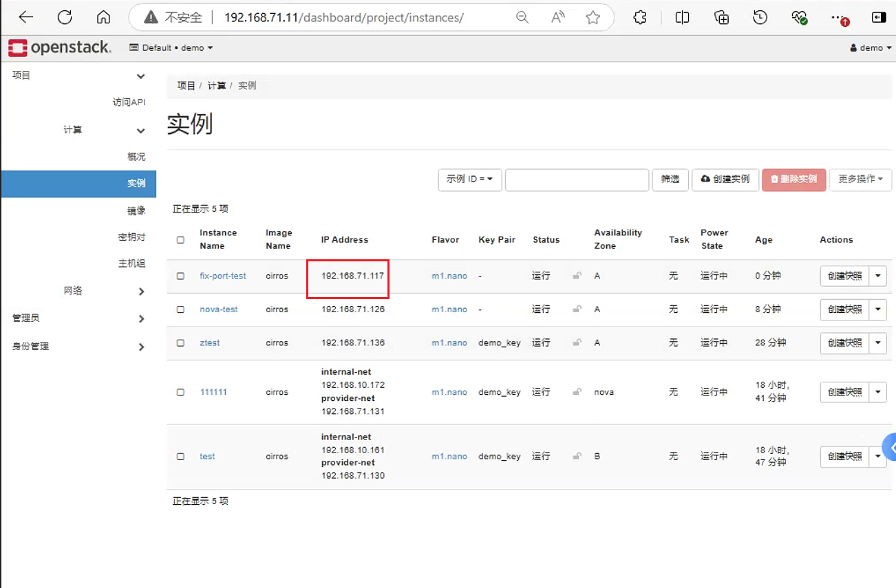Toggle the split screen icon
Viewport: 896px width, 588px height.
(x=682, y=18)
